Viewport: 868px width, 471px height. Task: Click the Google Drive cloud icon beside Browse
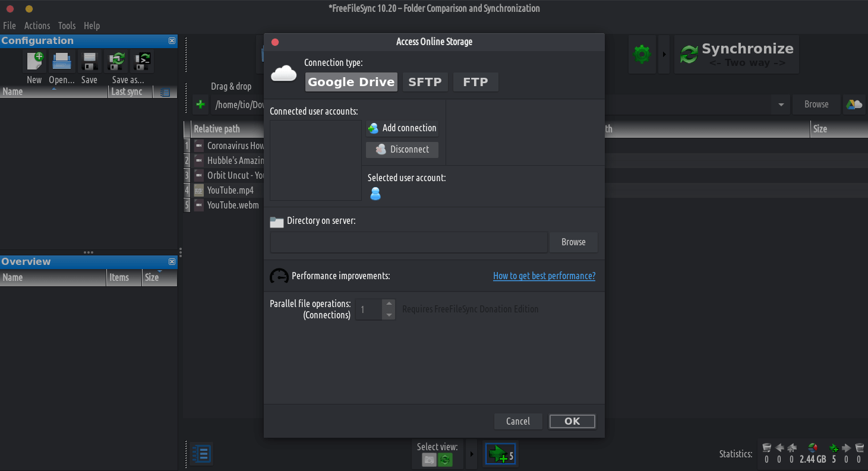coord(854,105)
